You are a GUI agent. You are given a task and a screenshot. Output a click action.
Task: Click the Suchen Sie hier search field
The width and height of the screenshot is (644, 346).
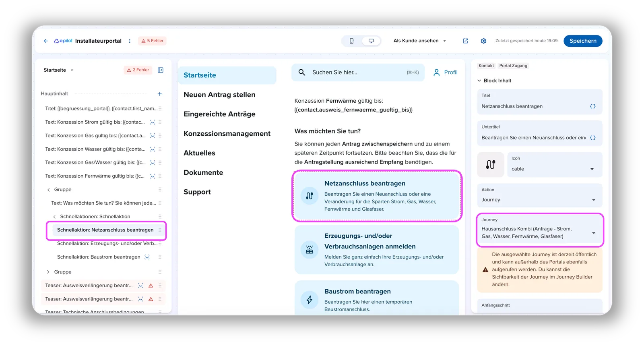tap(358, 73)
